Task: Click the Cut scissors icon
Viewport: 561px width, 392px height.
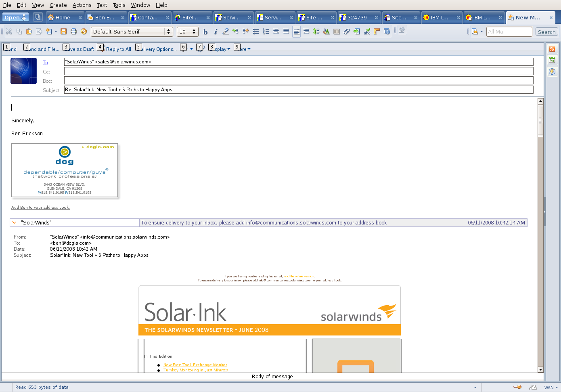Action: [x=9, y=31]
